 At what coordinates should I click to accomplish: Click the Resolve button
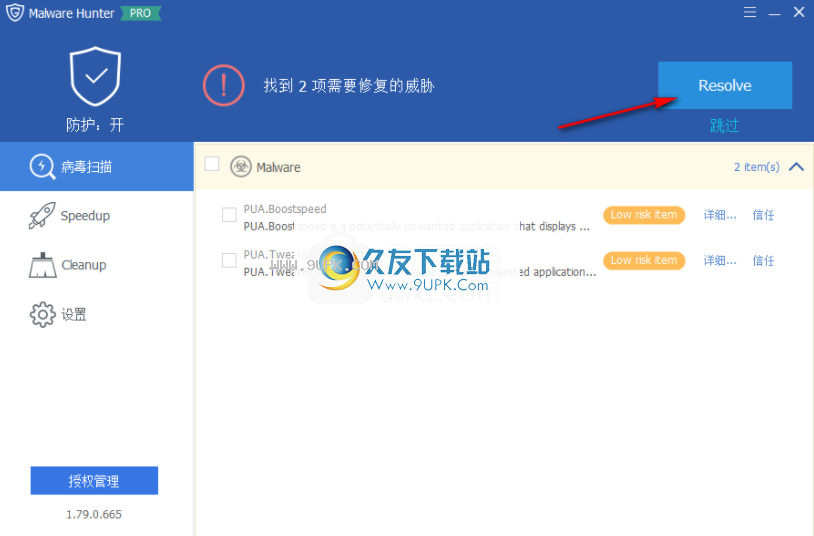coord(725,85)
